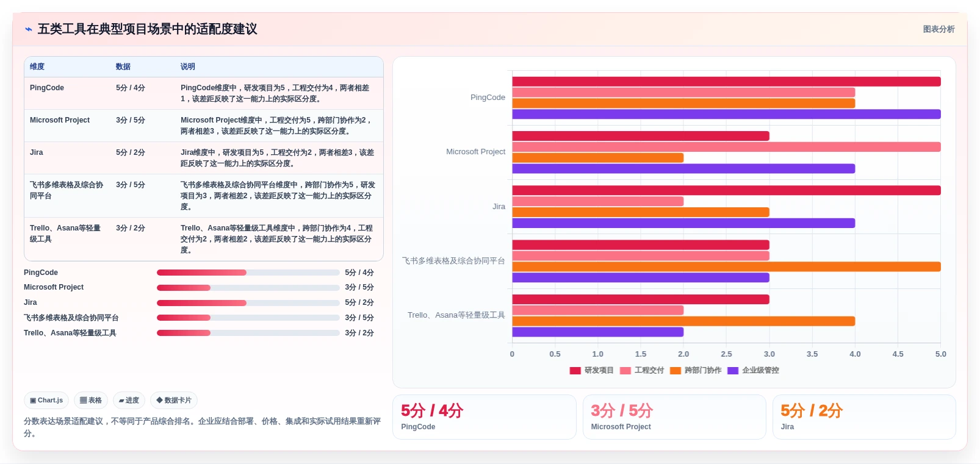Select the Trello、Asana等轻量级工具 table row name
This screenshot has width=980, height=464.
(65, 234)
